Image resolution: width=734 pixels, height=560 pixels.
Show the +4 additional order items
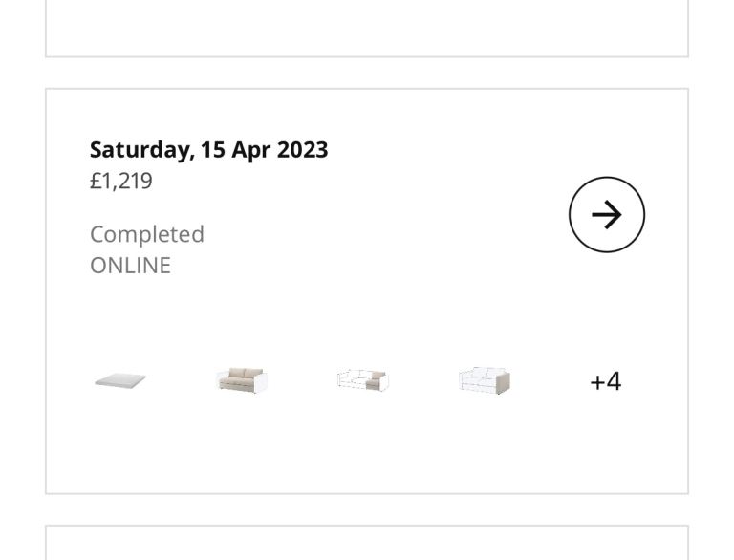tap(605, 381)
